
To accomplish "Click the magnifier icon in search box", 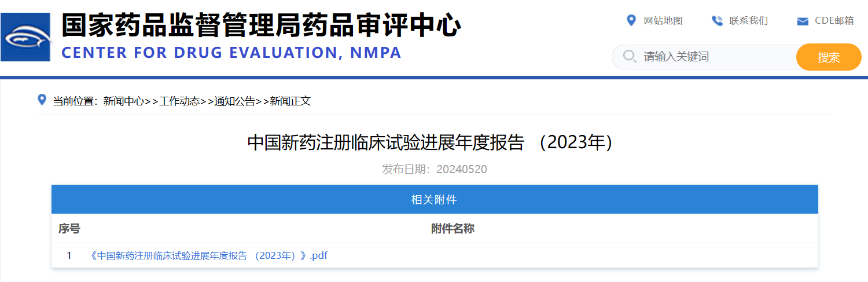I will 629,56.
